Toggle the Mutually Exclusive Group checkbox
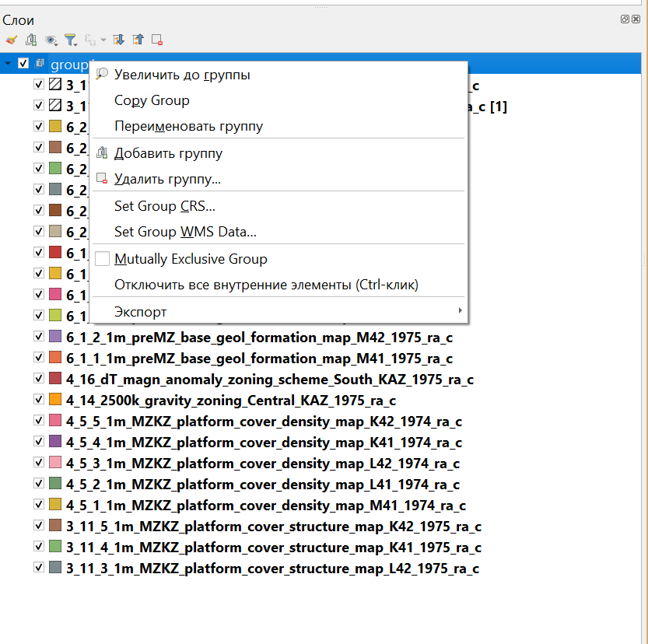648x644 pixels. [x=102, y=259]
